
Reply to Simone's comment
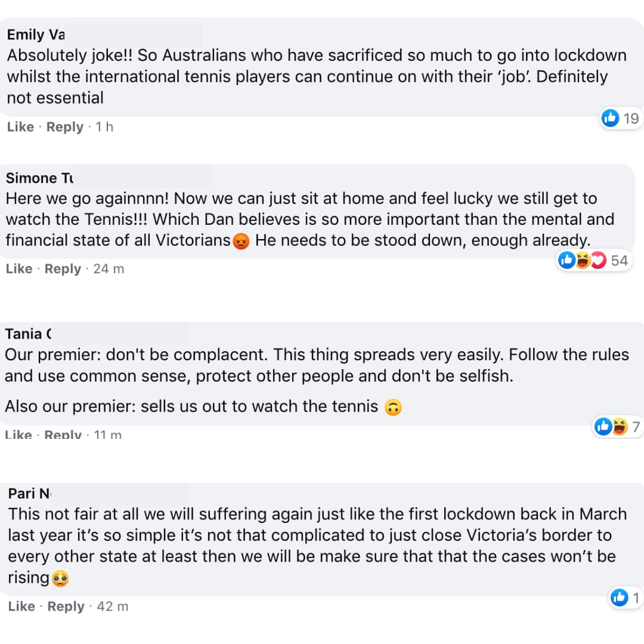tap(63, 268)
